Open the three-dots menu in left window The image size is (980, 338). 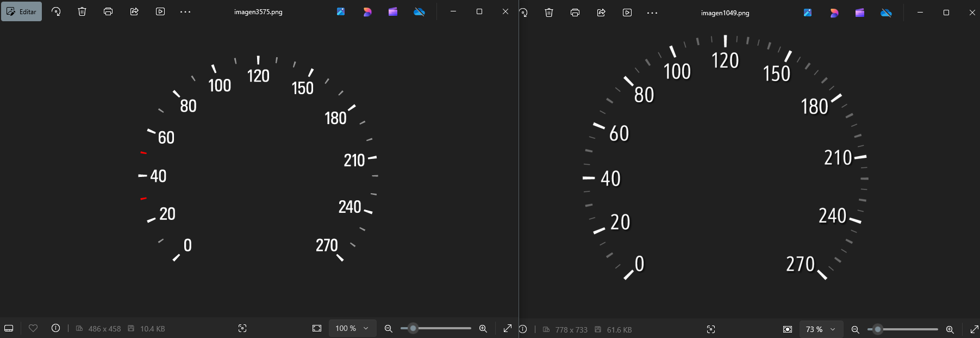pyautogui.click(x=185, y=11)
